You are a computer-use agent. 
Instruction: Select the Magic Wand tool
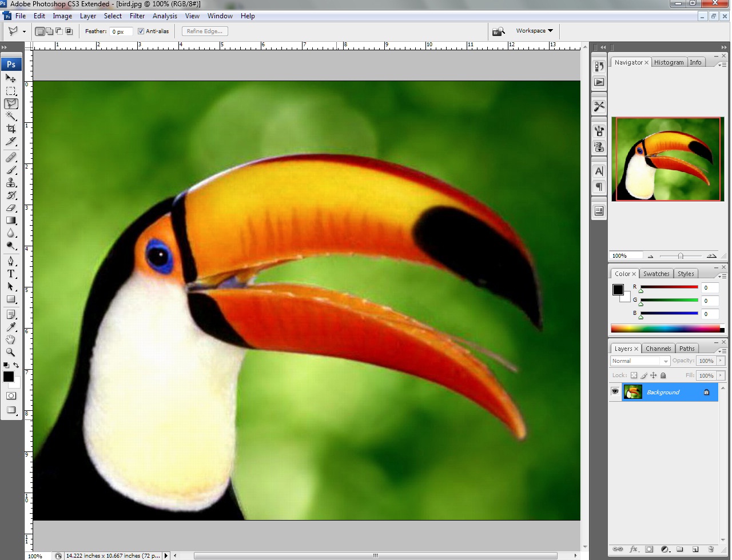11,116
